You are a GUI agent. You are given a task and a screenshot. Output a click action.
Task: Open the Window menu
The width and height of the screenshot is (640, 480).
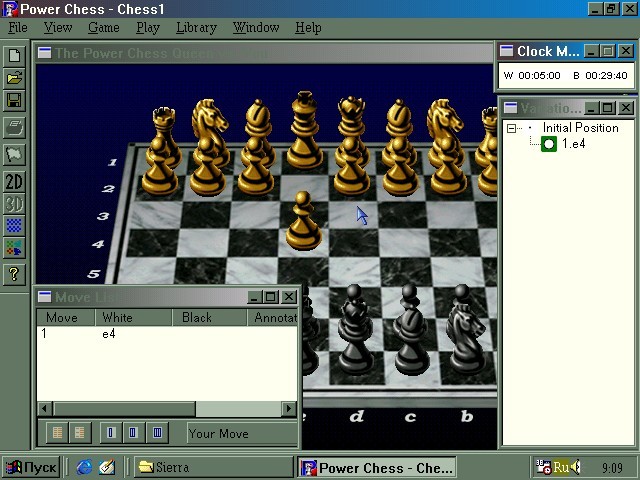(x=256, y=28)
